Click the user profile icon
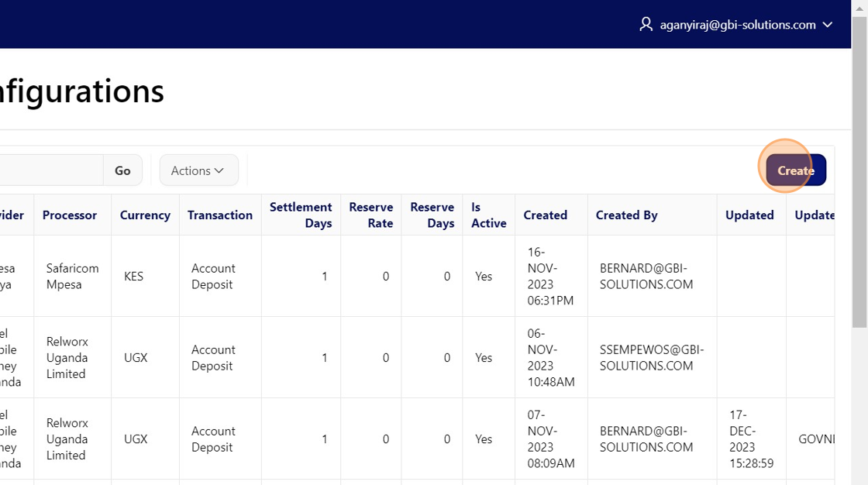Image resolution: width=868 pixels, height=485 pixels. (x=646, y=25)
